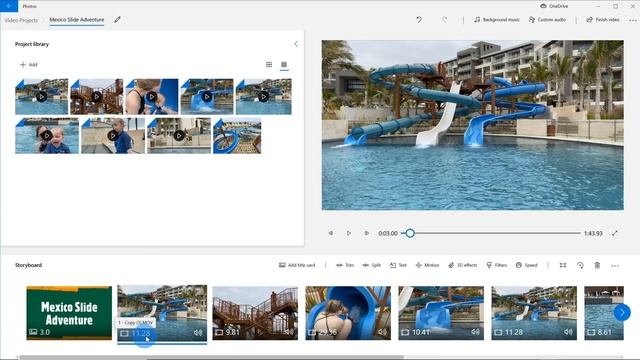
Task: Open the Trim tool
Action: click(345, 265)
